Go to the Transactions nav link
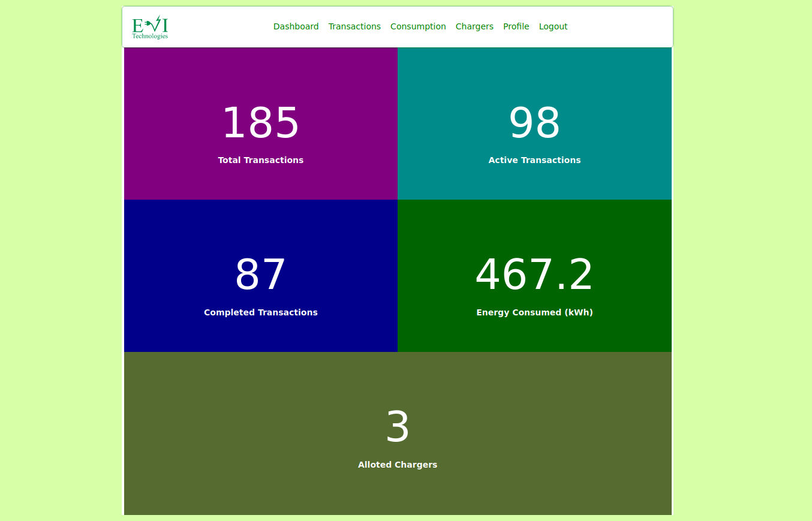Screen dimensions: 812x521 coord(354,26)
